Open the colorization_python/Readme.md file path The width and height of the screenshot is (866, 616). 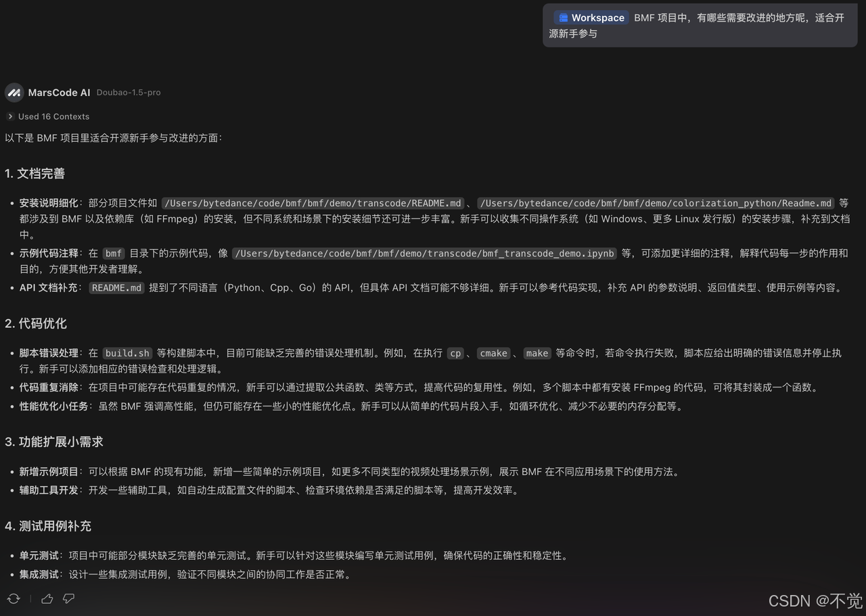[656, 203]
